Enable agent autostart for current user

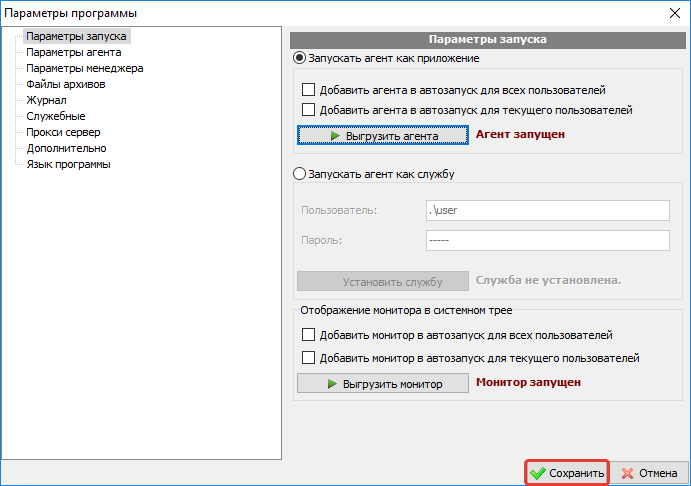(308, 109)
